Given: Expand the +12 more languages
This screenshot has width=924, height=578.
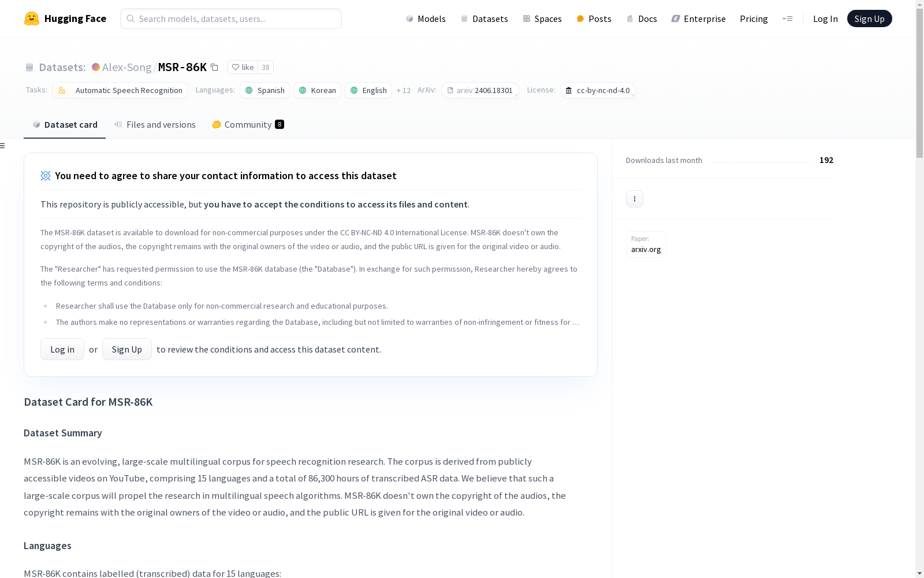Looking at the screenshot, I should tap(404, 90).
